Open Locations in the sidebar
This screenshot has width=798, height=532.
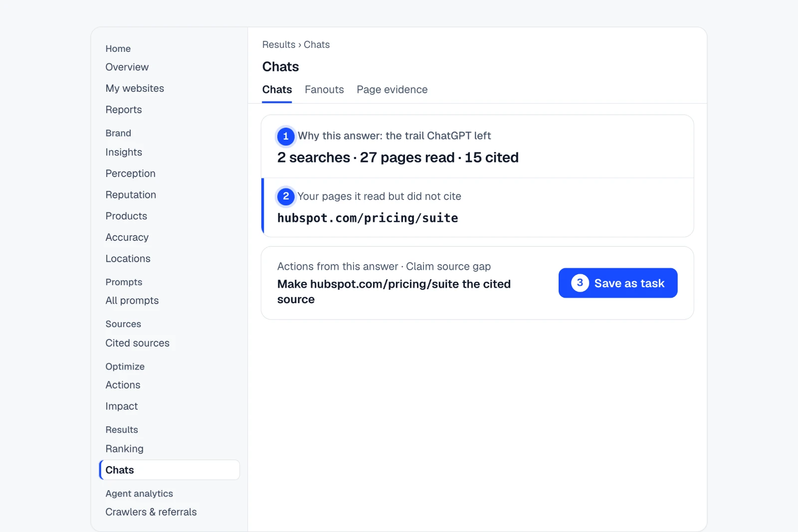pyautogui.click(x=128, y=259)
